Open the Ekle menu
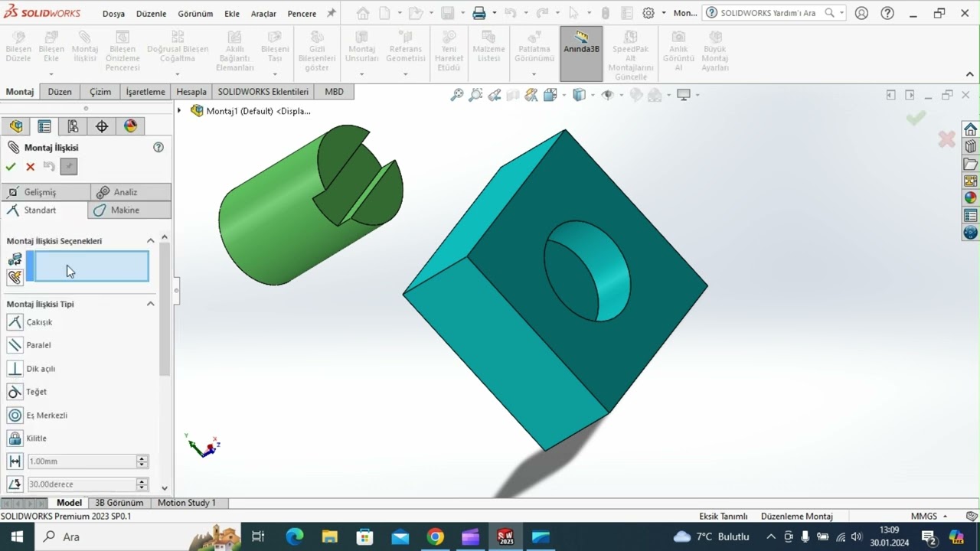 [x=232, y=14]
